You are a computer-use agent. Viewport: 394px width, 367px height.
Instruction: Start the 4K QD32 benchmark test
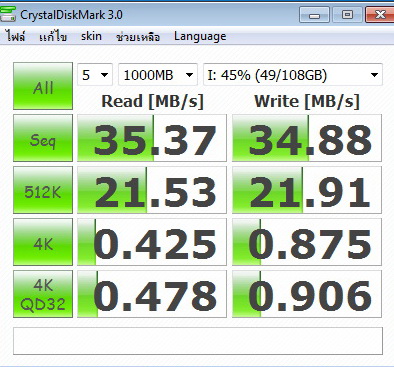[43, 294]
